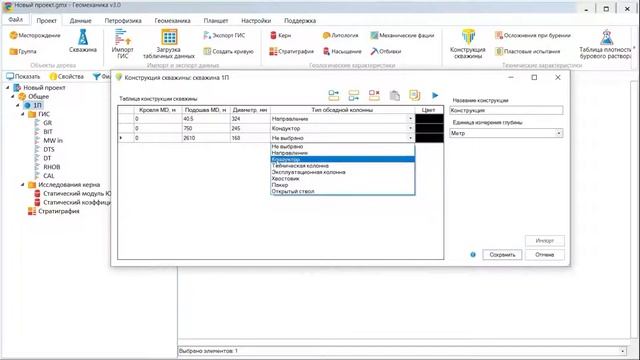
Task: Switch to the Поддержка tab
Action: (x=300, y=21)
